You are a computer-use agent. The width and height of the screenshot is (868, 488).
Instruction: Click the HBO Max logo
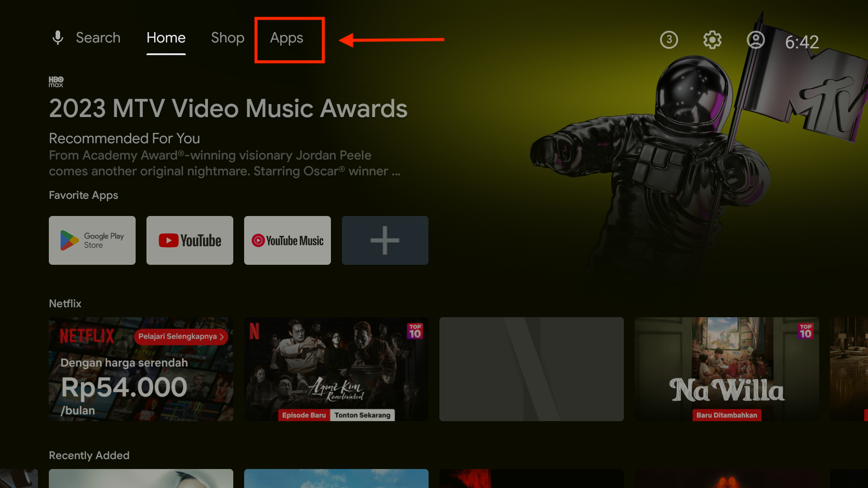[x=56, y=82]
